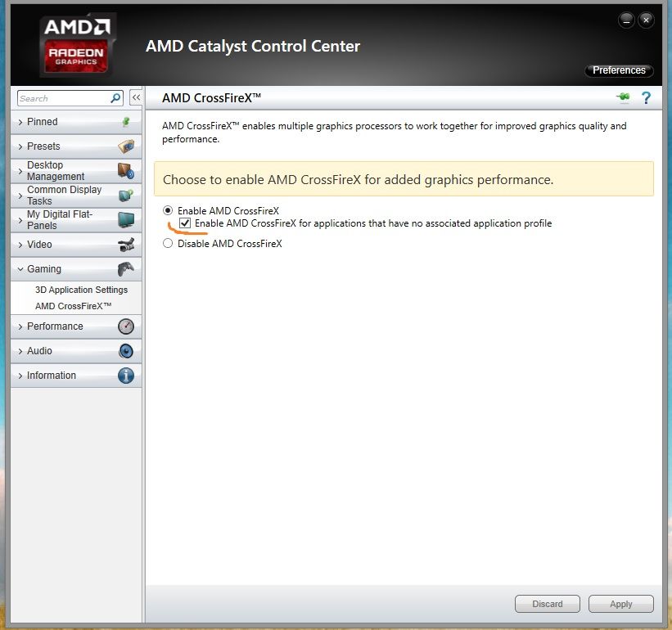
Task: Pin this page using the green pushpin icon
Action: (x=623, y=97)
